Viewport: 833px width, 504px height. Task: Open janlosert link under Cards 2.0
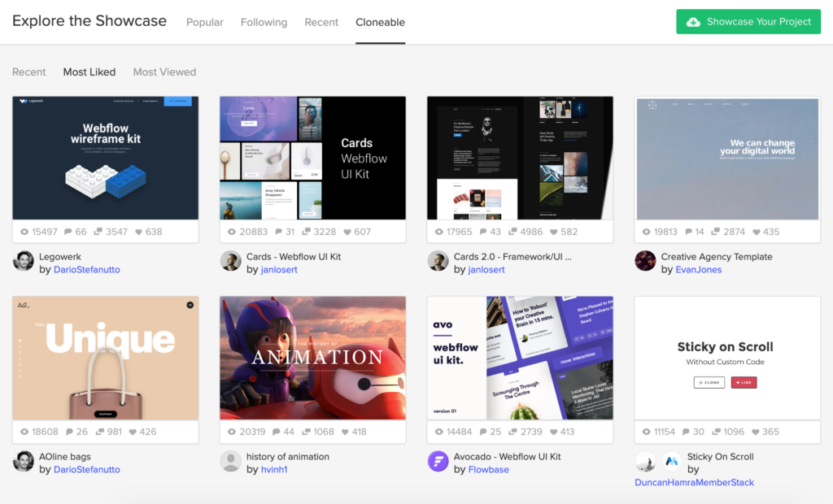[486, 270]
